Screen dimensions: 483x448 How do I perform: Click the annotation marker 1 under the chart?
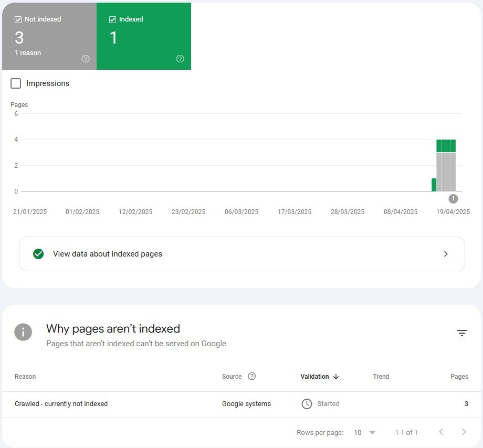point(453,199)
